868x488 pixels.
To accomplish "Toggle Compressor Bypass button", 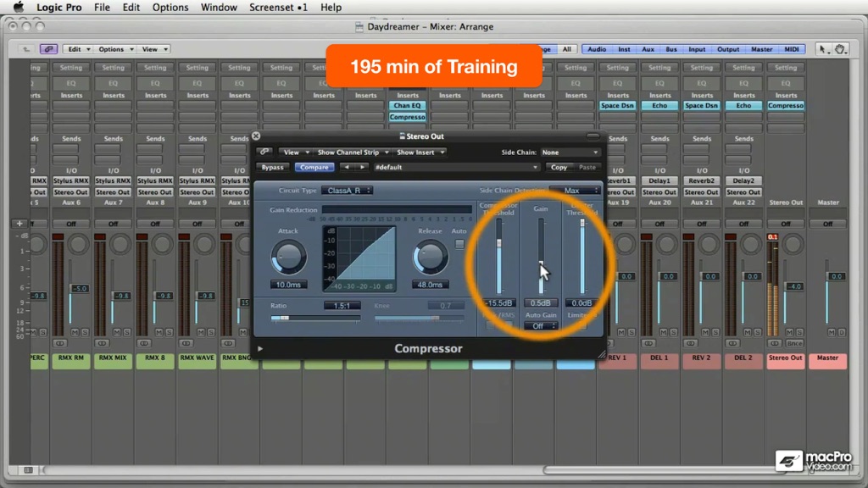I will pyautogui.click(x=272, y=167).
